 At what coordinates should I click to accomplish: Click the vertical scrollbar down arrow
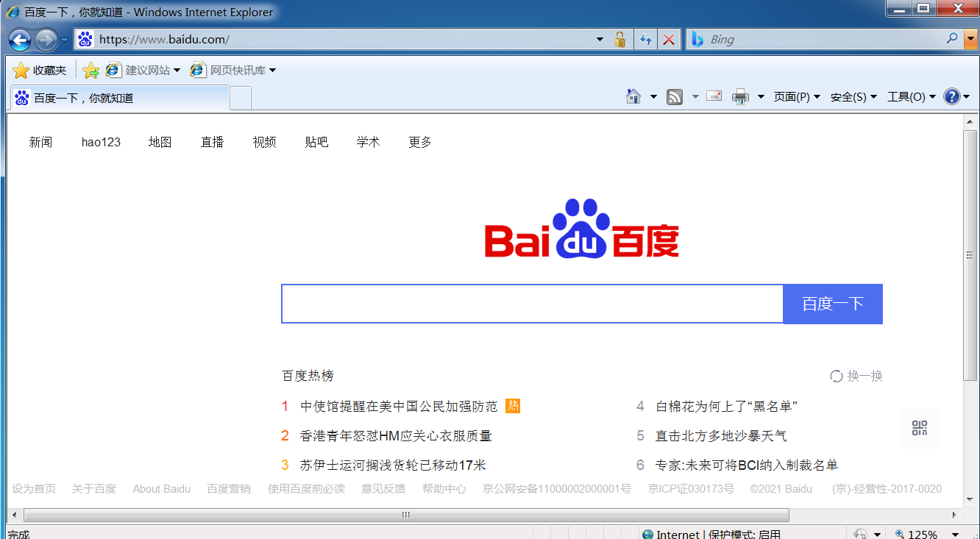click(x=970, y=499)
